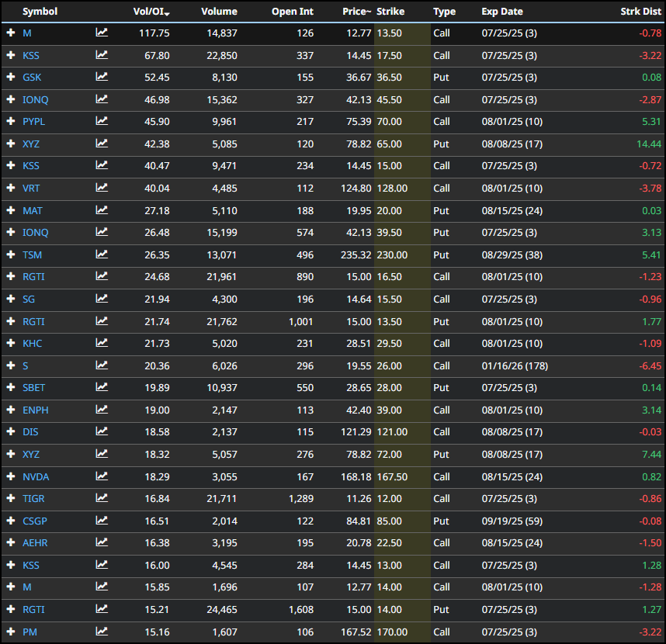Sort by Volume column header
The image size is (666, 644).
[219, 12]
